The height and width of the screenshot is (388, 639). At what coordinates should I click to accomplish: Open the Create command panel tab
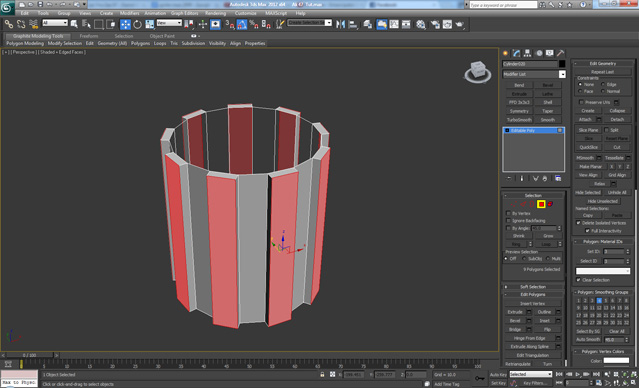pos(506,53)
